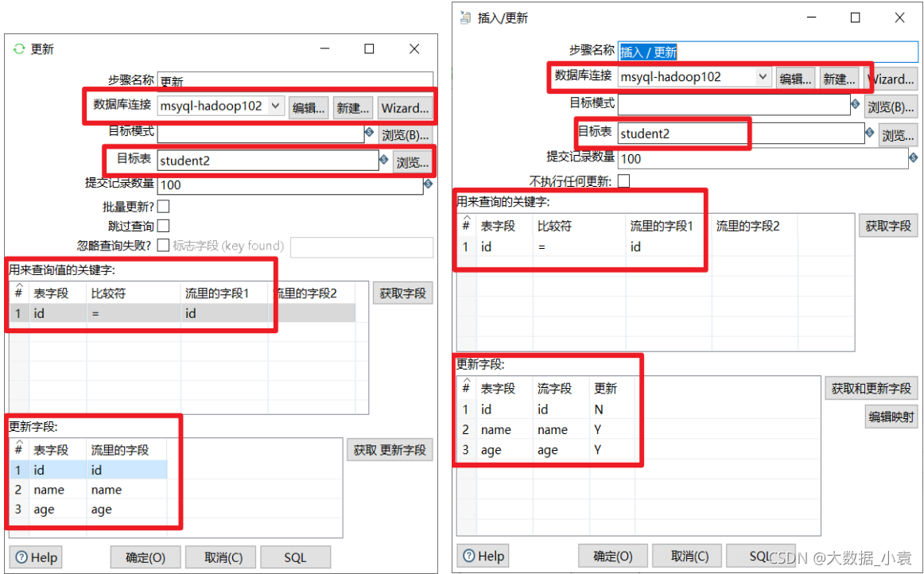The width and height of the screenshot is (924, 574).
Task: Toggle the 忽略查询失败? checkbox
Action: coord(163,245)
